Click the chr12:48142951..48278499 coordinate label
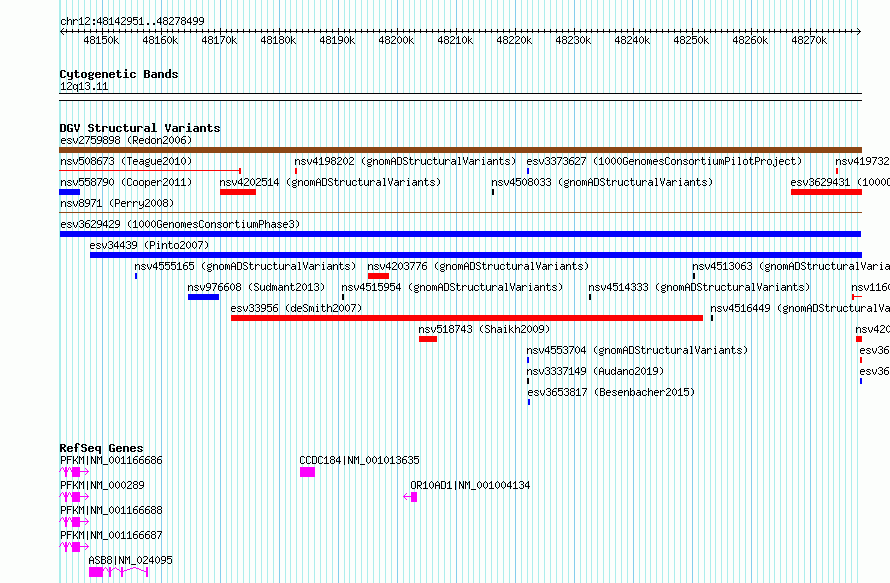Image resolution: width=890 pixels, height=583 pixels. coord(132,21)
